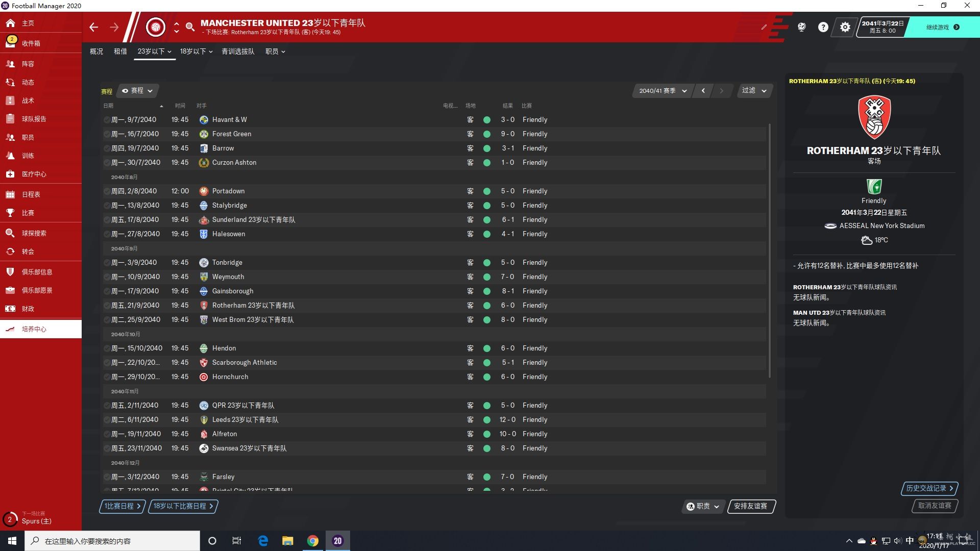
Task: Open 财政 finances in sidebar
Action: [x=41, y=309]
